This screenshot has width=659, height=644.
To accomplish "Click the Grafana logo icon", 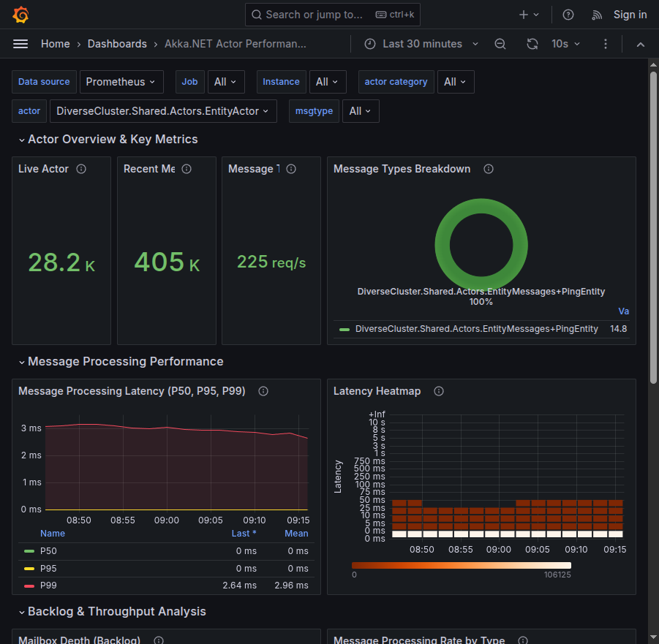I will [x=20, y=15].
